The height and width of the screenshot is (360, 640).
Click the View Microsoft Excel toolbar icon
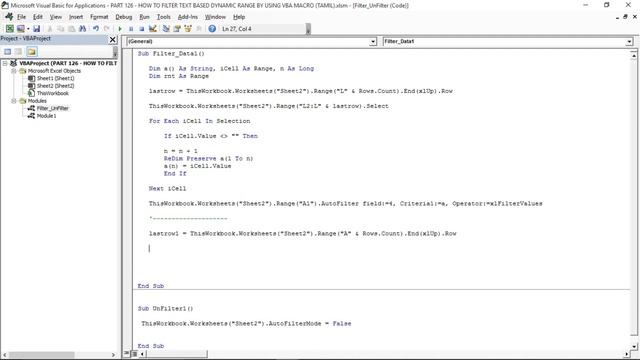(x=9, y=29)
